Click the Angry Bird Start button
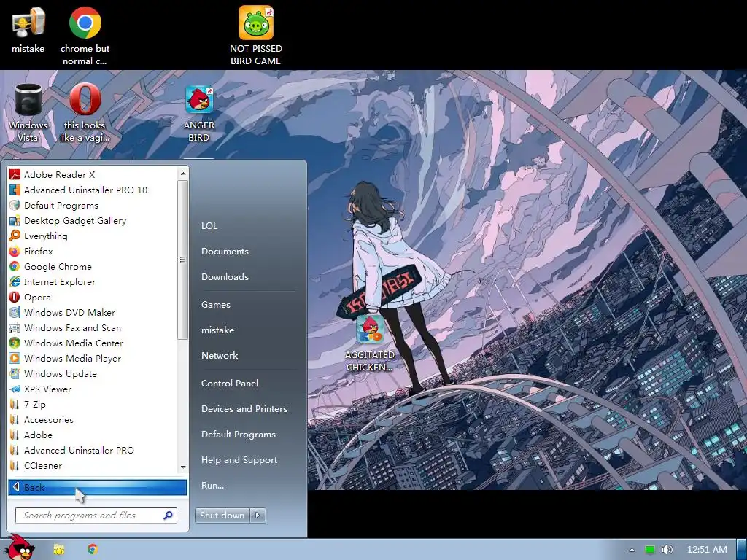 pyautogui.click(x=19, y=548)
